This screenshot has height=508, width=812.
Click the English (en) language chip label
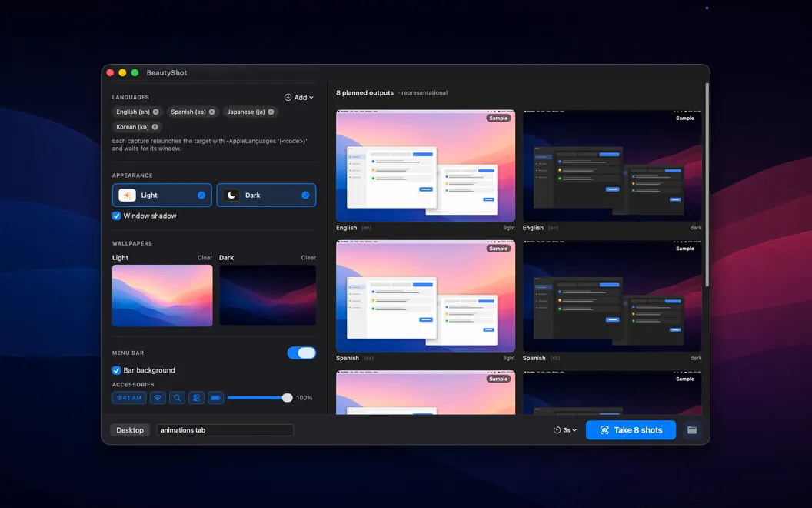133,112
